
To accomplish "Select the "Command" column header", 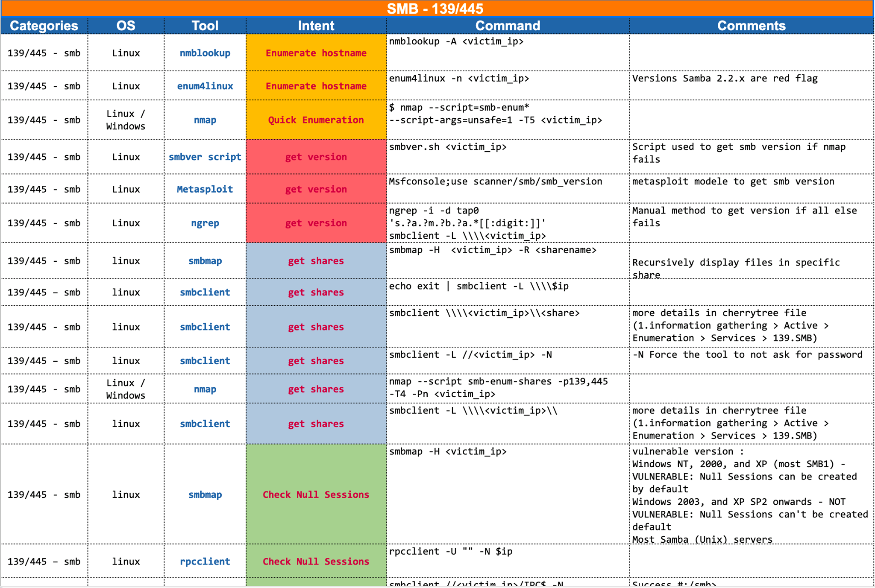I will coord(508,26).
